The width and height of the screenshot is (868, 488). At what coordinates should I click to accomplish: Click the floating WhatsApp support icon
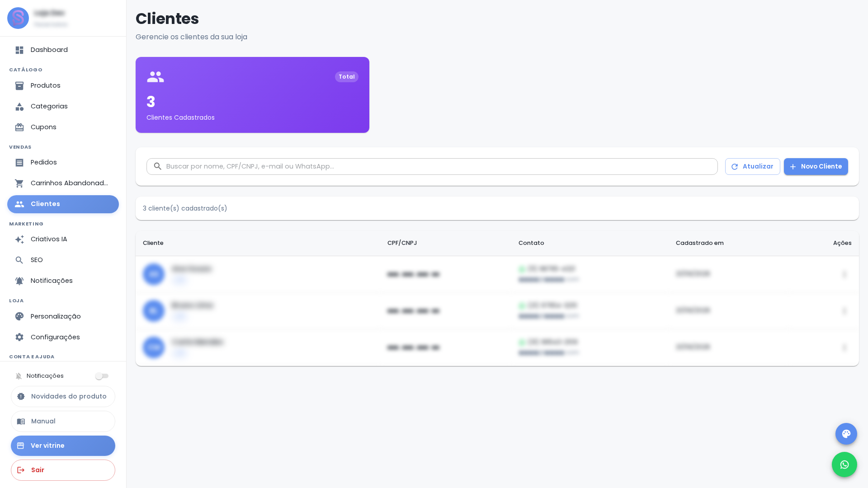(844, 465)
